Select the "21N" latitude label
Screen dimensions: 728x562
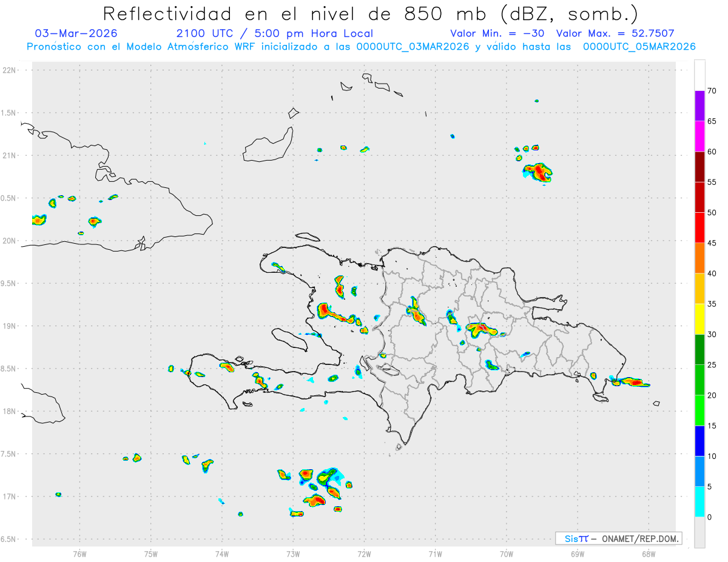pyautogui.click(x=10, y=155)
